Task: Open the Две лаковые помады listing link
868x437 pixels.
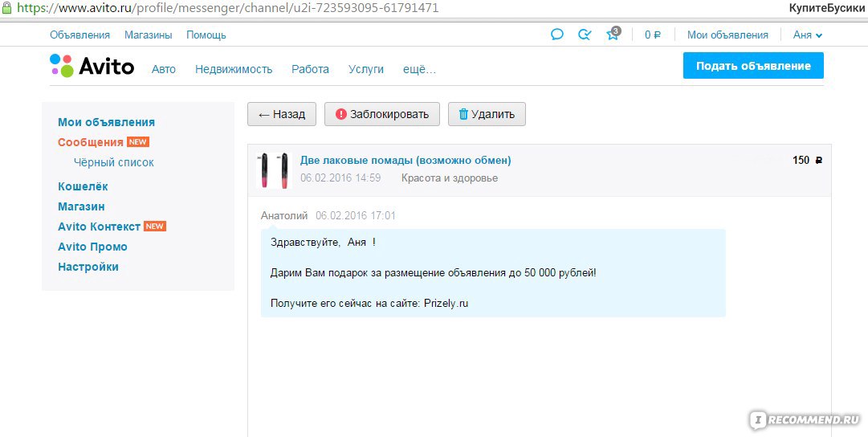Action: [405, 160]
